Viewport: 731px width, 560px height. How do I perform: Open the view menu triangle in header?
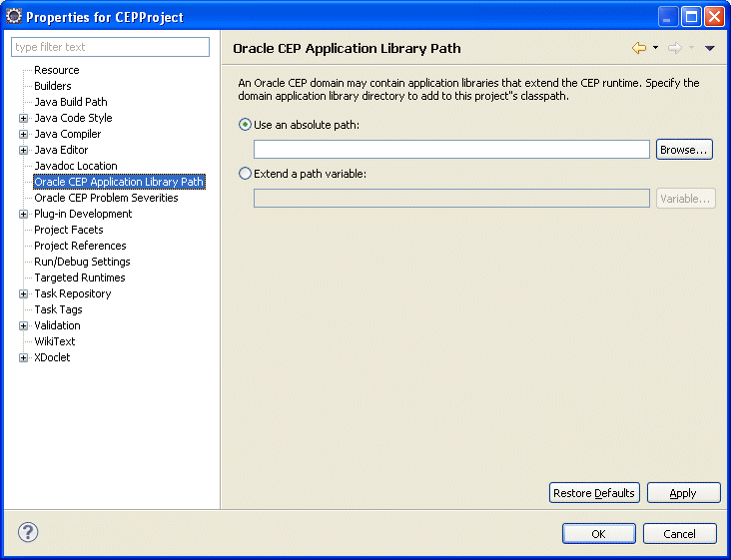(710, 48)
